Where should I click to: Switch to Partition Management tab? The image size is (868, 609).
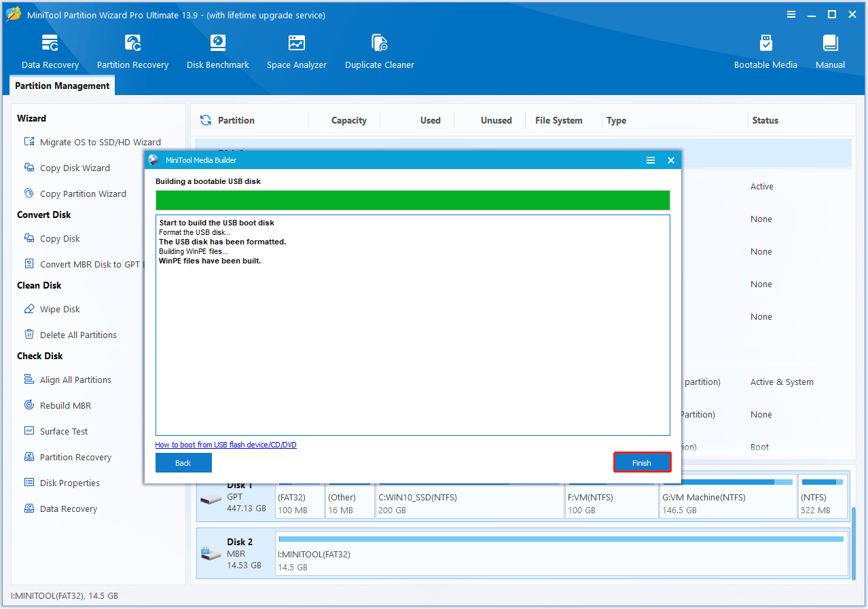(62, 86)
